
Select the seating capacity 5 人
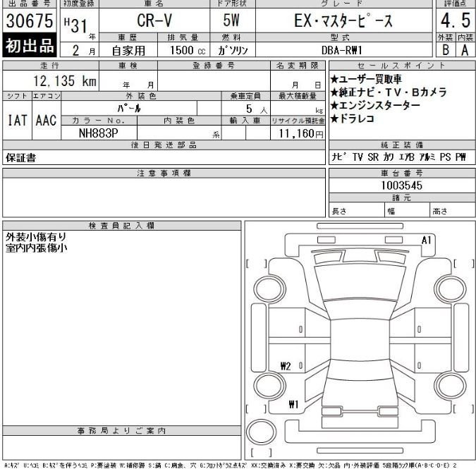[x=257, y=109]
